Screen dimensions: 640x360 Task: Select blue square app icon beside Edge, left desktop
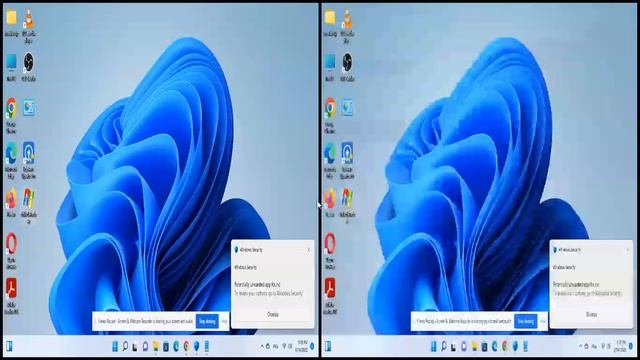(29, 153)
